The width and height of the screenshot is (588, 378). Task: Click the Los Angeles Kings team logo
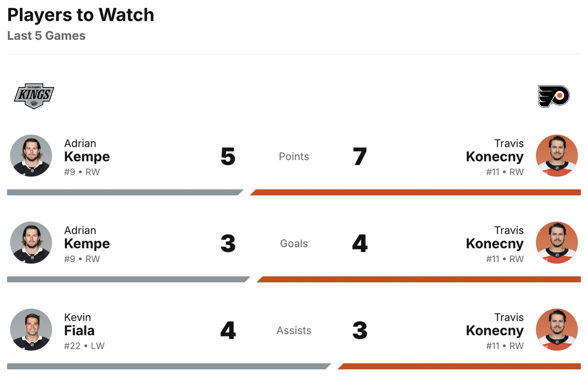pyautogui.click(x=34, y=96)
